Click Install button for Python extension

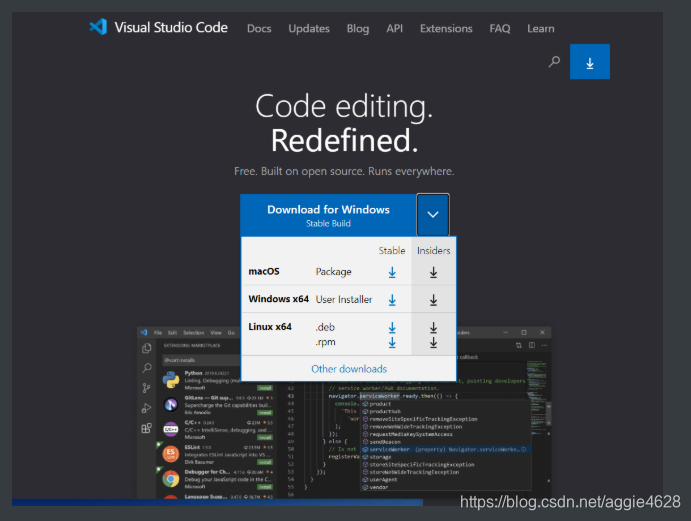pyautogui.click(x=265, y=388)
